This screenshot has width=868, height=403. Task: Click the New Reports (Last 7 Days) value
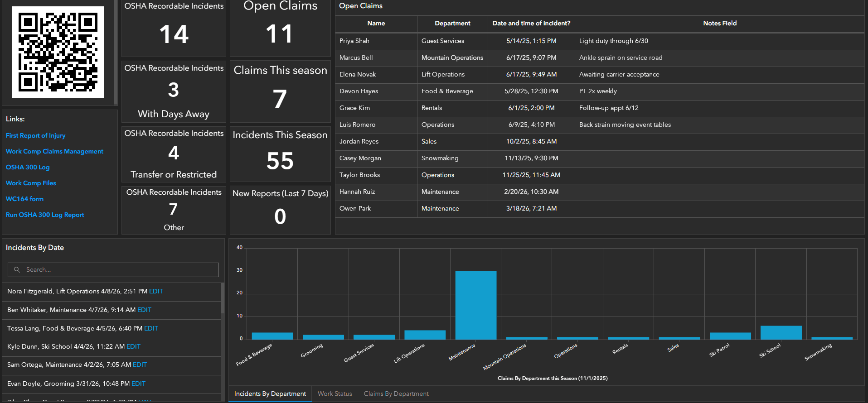pos(280,216)
